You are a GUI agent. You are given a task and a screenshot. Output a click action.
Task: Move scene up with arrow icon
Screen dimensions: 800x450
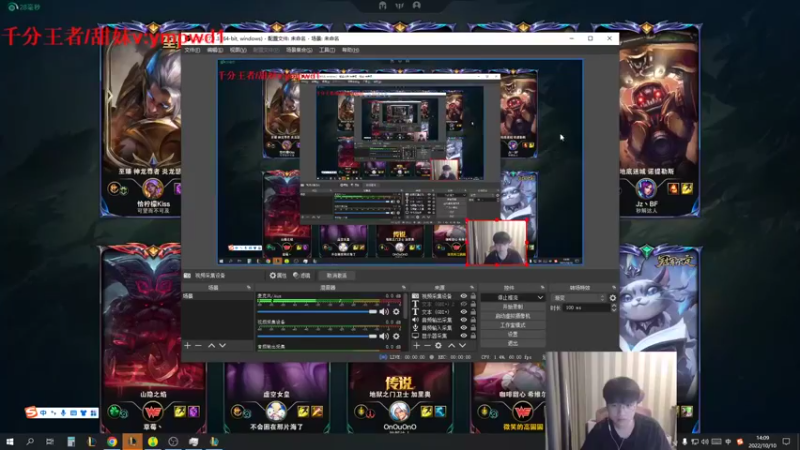pyautogui.click(x=211, y=345)
